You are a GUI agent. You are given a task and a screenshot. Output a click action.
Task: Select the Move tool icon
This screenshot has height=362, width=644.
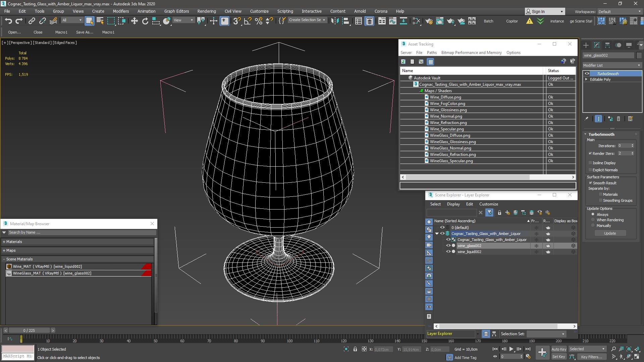coord(134,21)
